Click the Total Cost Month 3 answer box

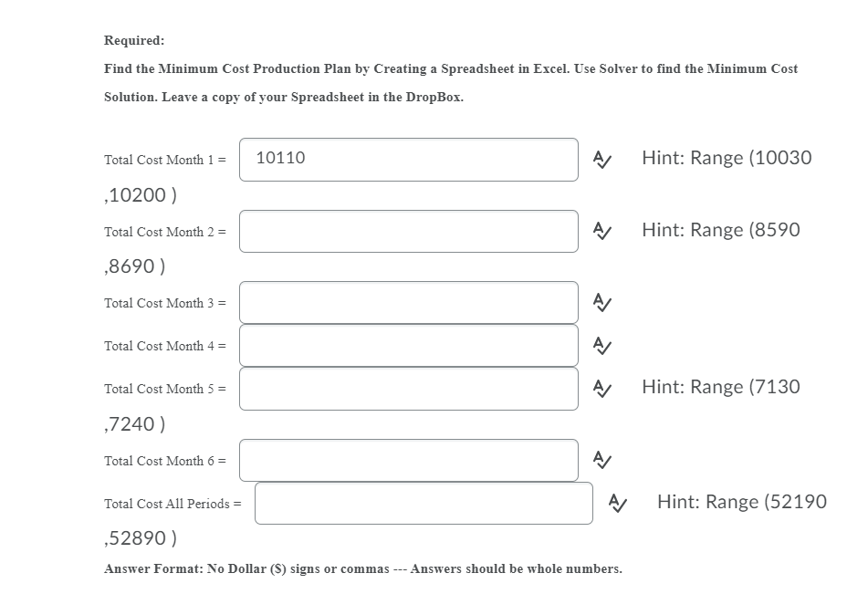[408, 301]
